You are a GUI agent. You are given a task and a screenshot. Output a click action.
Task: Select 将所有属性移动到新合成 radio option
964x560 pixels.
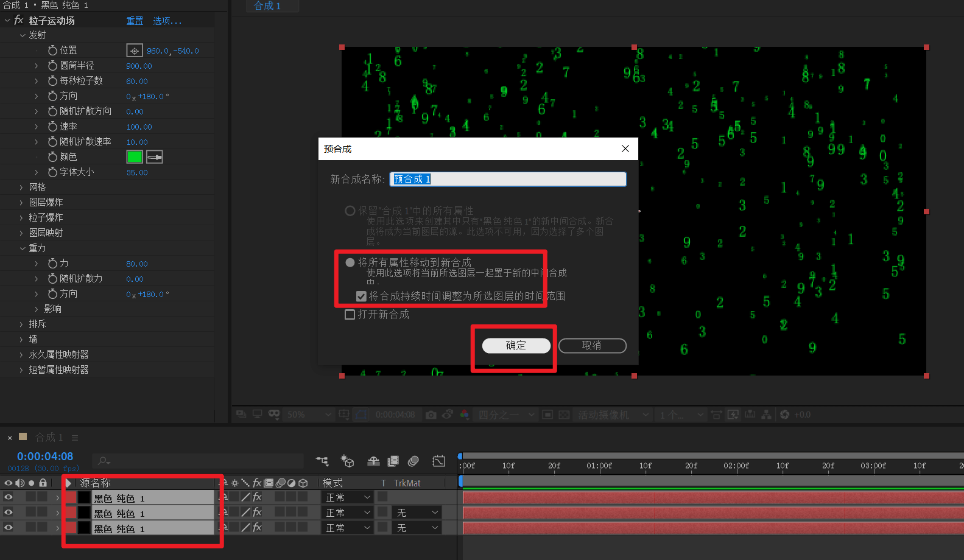(350, 262)
